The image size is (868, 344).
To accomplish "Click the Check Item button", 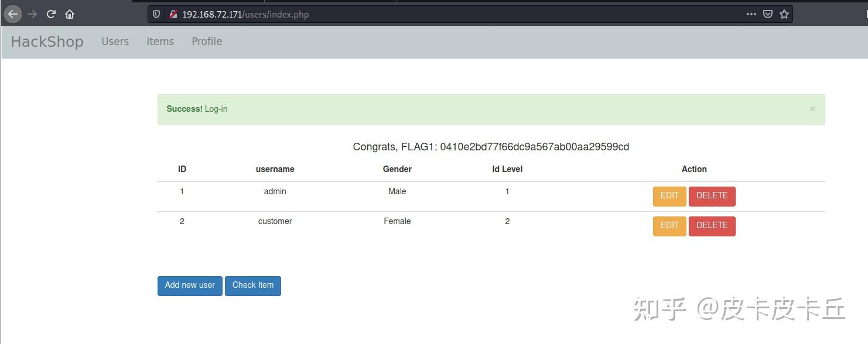I will 252,285.
